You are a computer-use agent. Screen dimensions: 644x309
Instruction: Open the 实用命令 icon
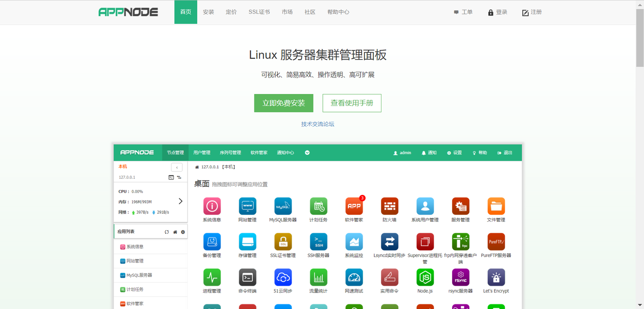tap(390, 278)
